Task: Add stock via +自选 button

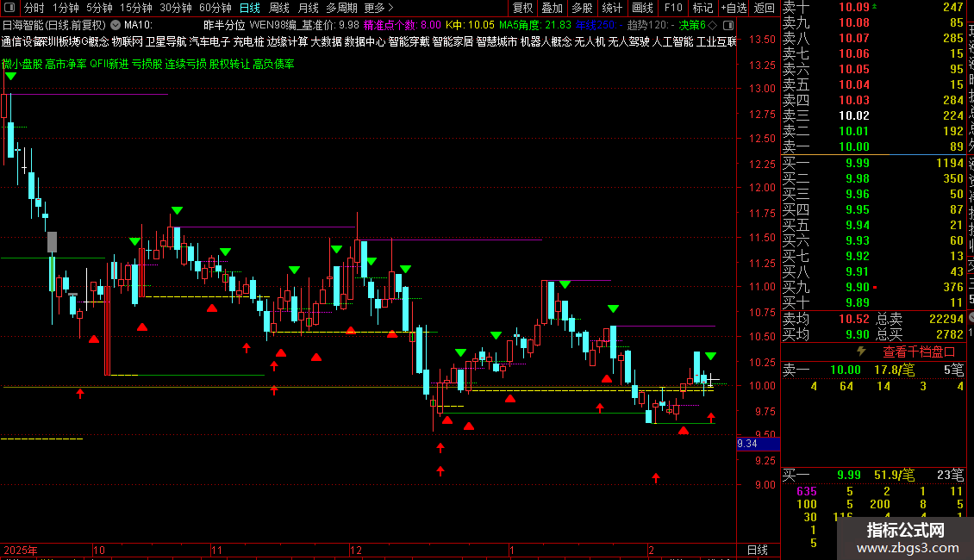Action: pyautogui.click(x=734, y=8)
